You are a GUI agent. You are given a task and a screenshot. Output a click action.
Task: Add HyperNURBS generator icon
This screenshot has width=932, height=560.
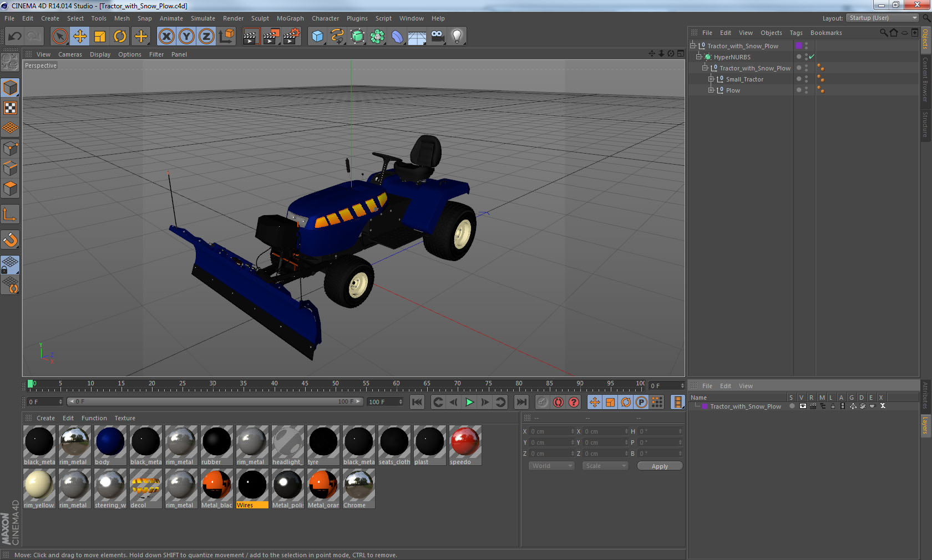tap(358, 37)
